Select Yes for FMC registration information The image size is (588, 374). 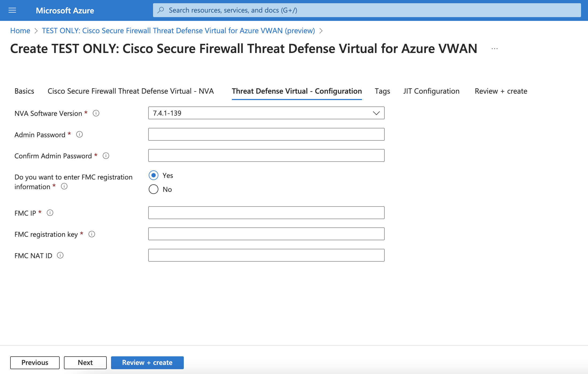tap(154, 175)
